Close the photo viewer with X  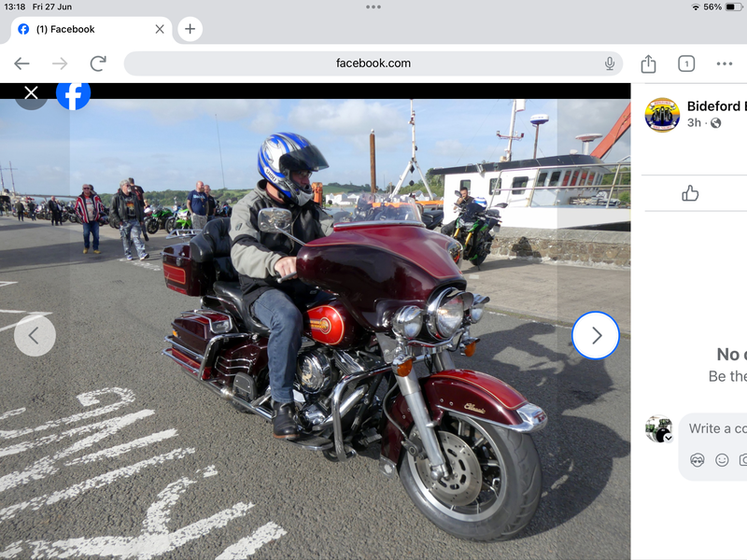click(32, 93)
